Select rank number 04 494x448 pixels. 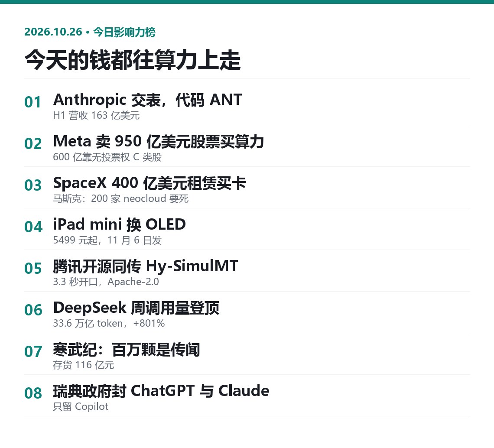[x=33, y=227]
